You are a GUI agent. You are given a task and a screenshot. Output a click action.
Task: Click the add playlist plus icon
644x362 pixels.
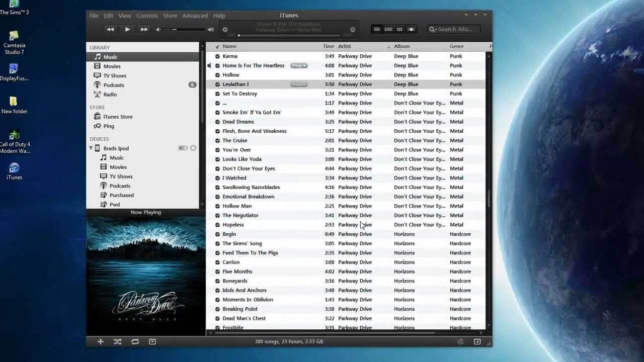tap(100, 342)
